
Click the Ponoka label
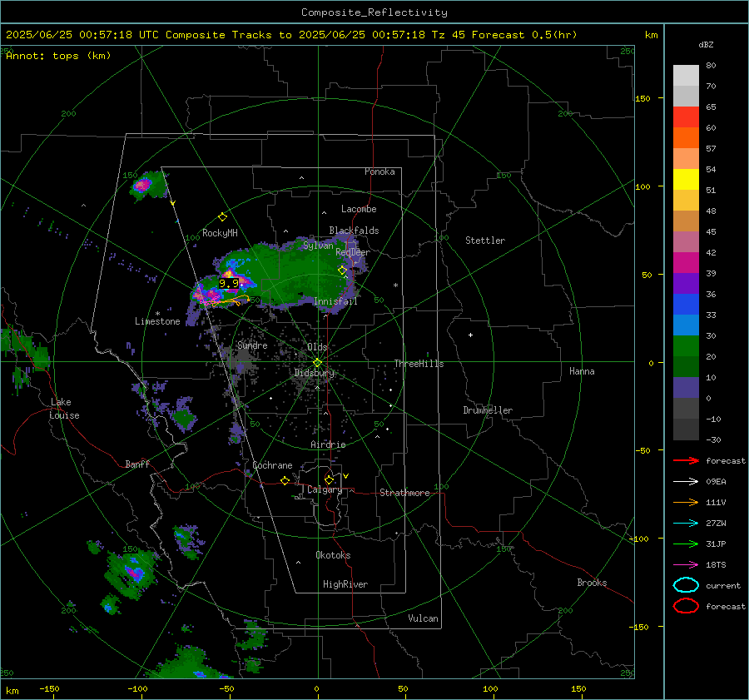(x=379, y=171)
